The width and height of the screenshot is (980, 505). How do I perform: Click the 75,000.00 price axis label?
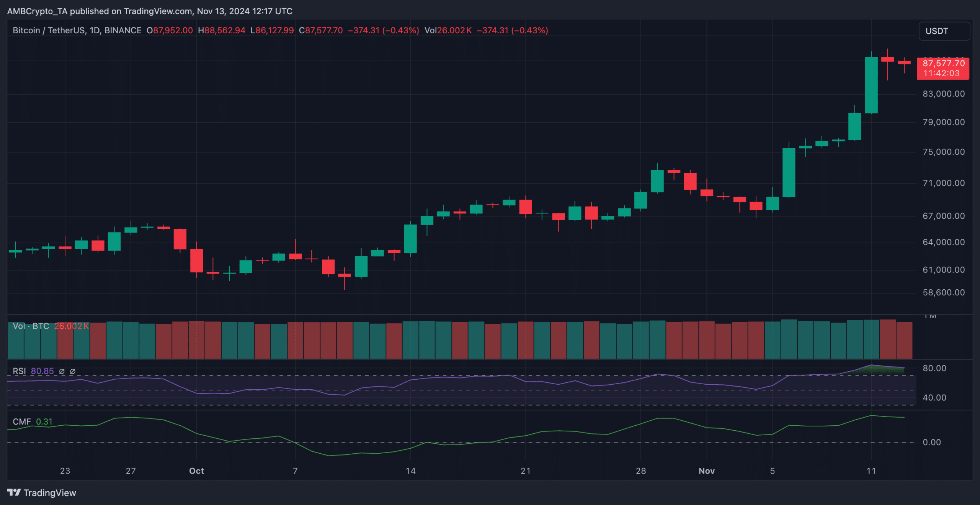[944, 152]
